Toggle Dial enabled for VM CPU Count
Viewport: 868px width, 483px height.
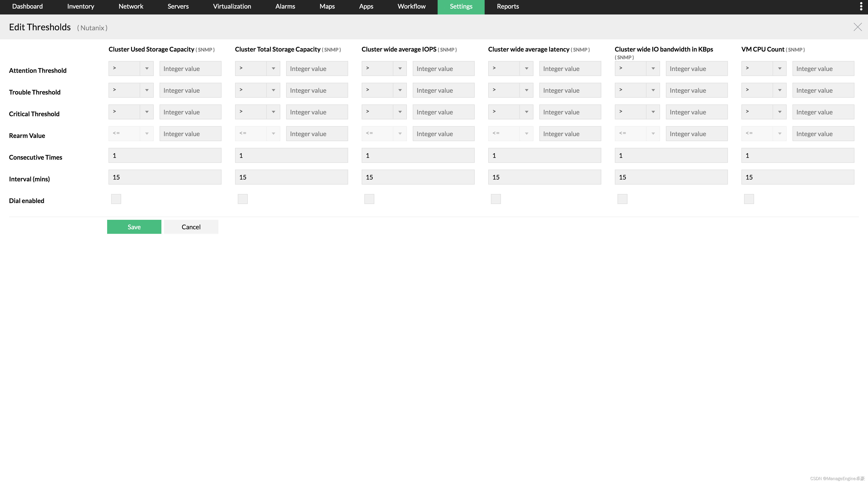[x=749, y=199]
